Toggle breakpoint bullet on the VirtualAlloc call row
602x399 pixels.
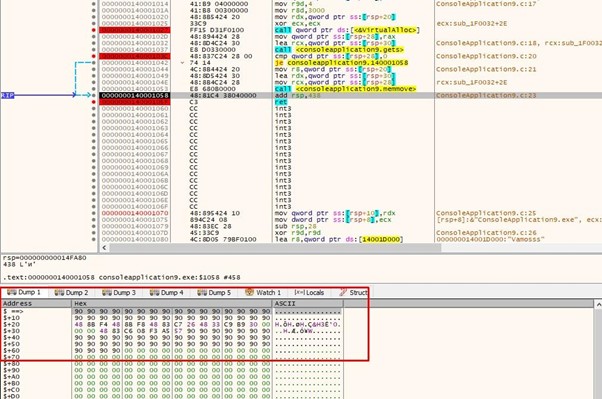pyautogui.click(x=94, y=30)
